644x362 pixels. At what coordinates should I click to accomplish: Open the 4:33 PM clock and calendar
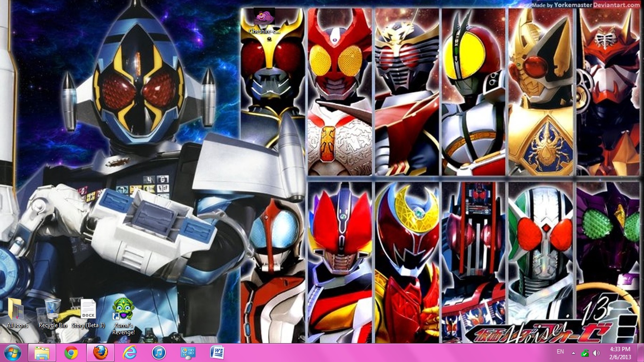(620, 353)
